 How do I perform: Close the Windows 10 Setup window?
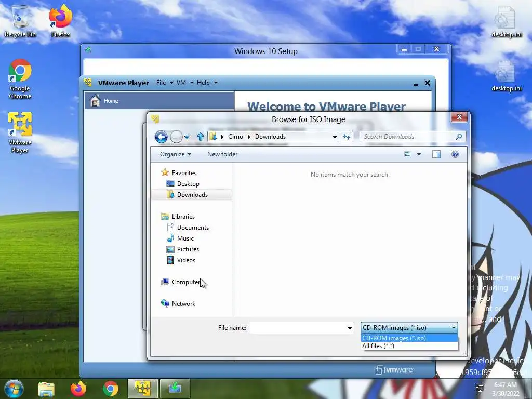click(436, 49)
